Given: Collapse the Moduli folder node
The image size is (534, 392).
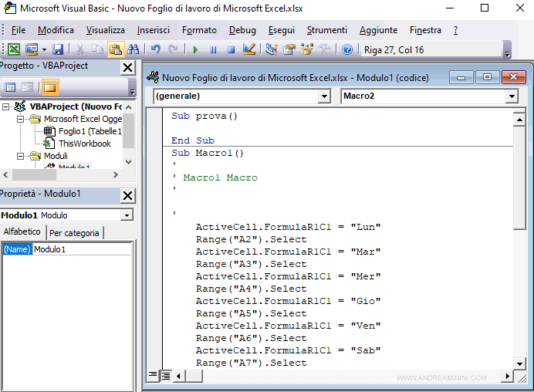Looking at the screenshot, I should 20,156.
